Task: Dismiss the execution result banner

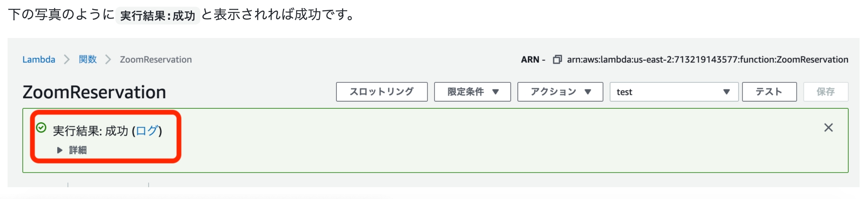Action: tap(828, 128)
